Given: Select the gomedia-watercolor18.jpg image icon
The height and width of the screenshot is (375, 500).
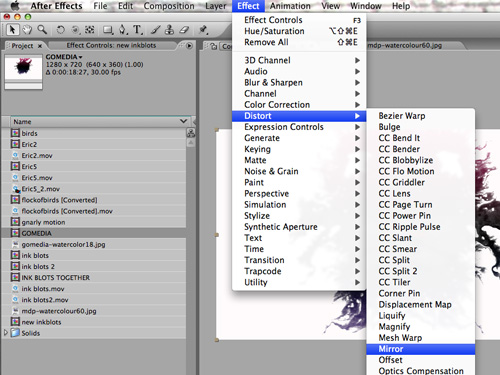Looking at the screenshot, I should [x=15, y=244].
